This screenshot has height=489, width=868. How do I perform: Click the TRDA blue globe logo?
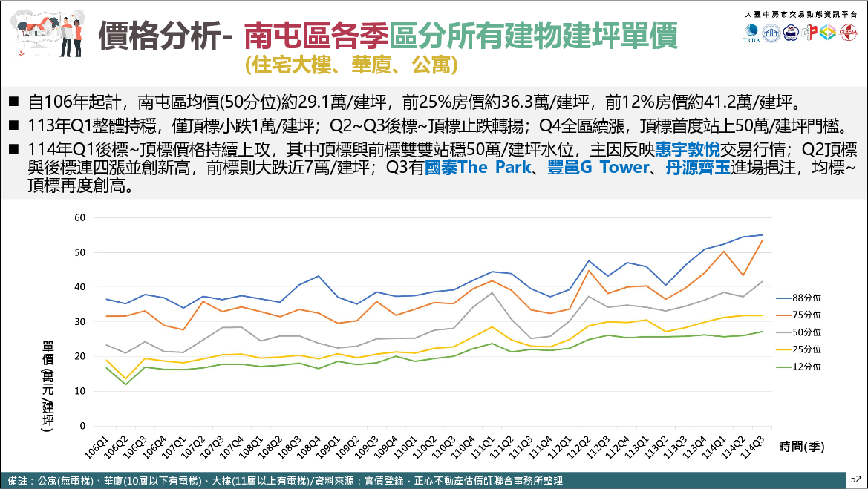(x=751, y=33)
